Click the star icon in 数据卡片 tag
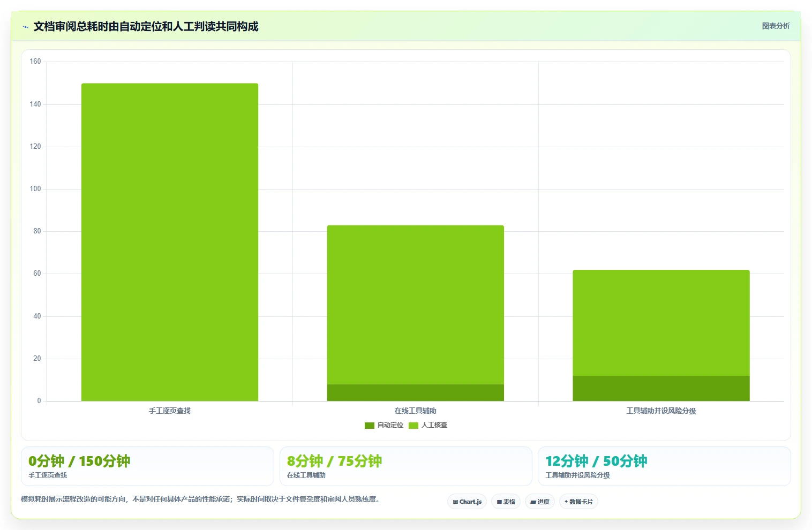Image resolution: width=812 pixels, height=530 pixels. [566, 502]
